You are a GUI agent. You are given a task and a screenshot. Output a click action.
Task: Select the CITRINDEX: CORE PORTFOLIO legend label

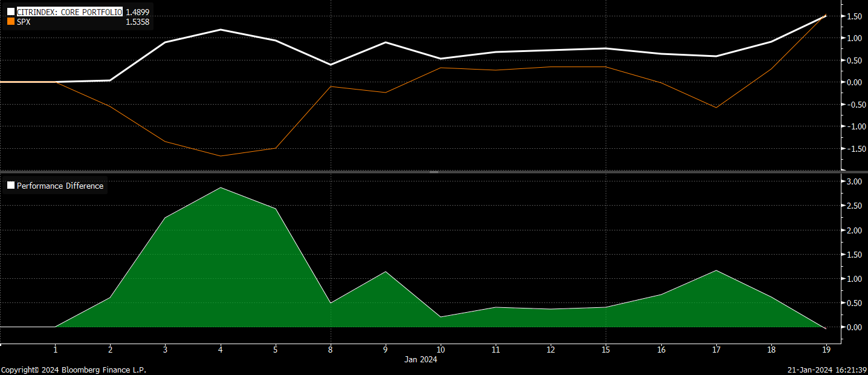coord(70,12)
